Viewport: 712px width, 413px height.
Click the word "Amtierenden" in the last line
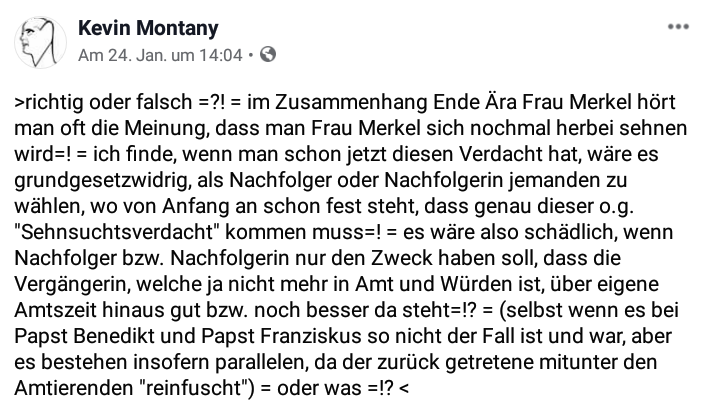tap(73, 388)
